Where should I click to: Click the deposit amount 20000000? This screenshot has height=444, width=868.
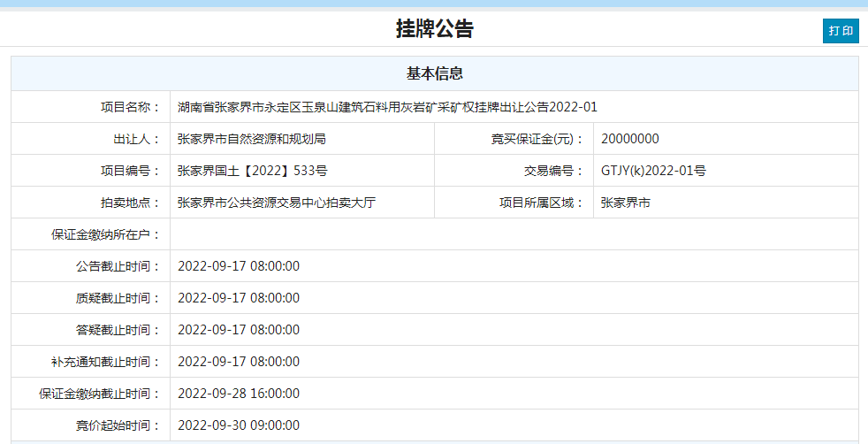[x=629, y=139]
